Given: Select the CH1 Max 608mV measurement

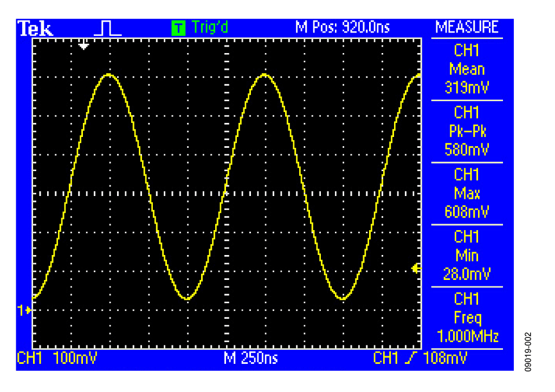Looking at the screenshot, I should point(467,193).
